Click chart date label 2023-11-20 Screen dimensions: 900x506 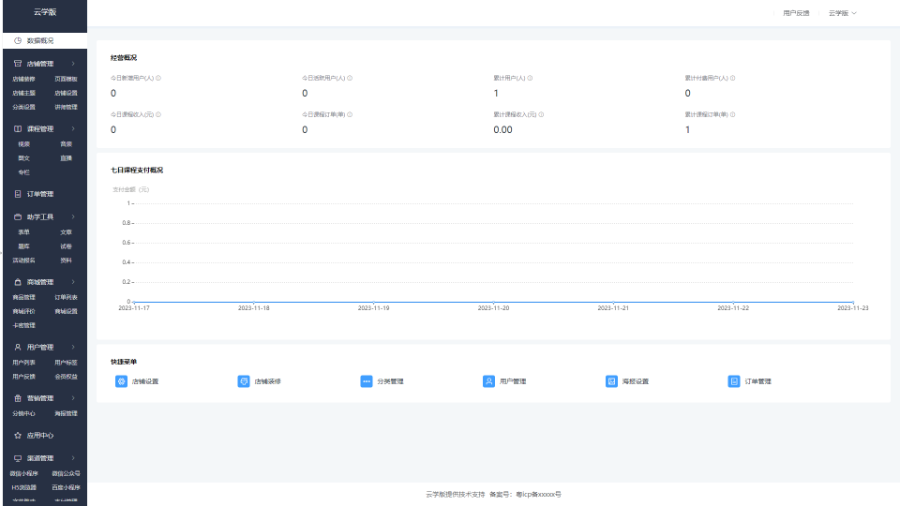(494, 308)
